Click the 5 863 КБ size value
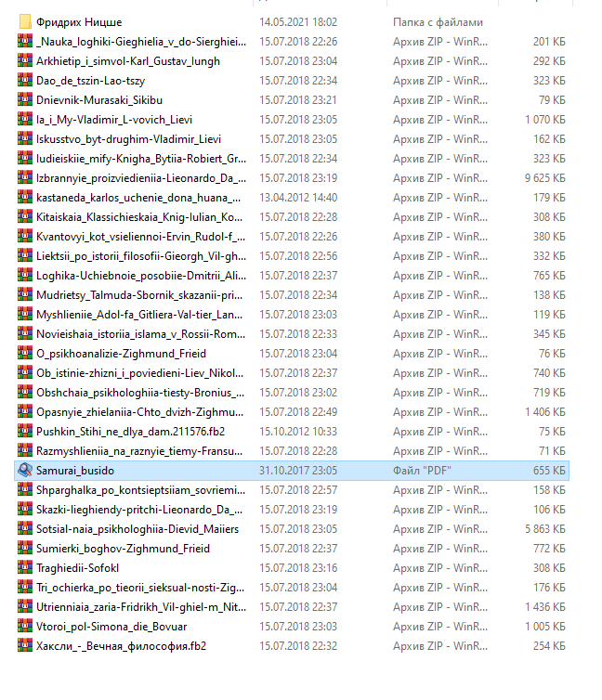Screen dimensions: 602x700 click(544, 528)
